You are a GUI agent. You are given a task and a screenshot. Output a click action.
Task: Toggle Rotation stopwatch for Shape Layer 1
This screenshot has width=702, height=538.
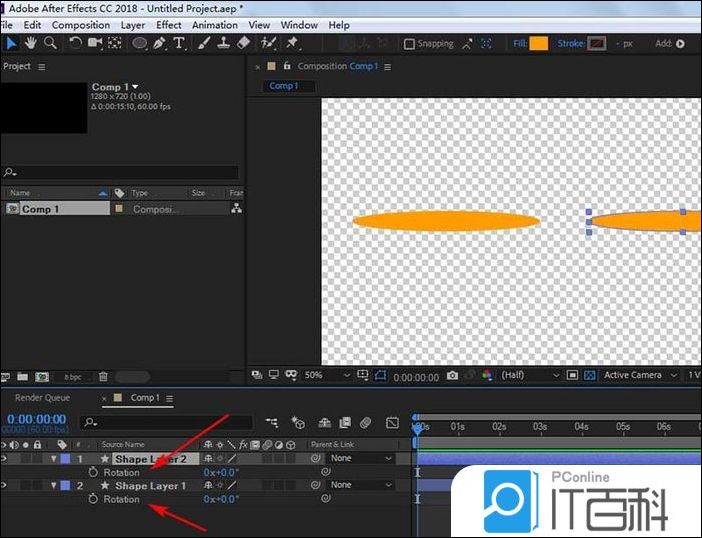click(x=93, y=499)
